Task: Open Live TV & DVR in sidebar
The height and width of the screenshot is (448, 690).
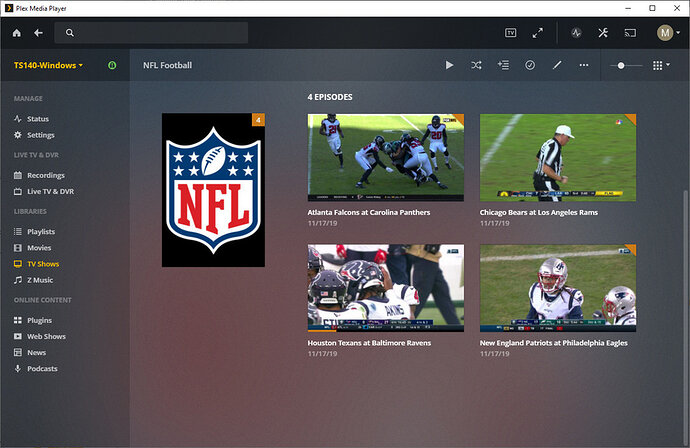Action: tap(51, 191)
